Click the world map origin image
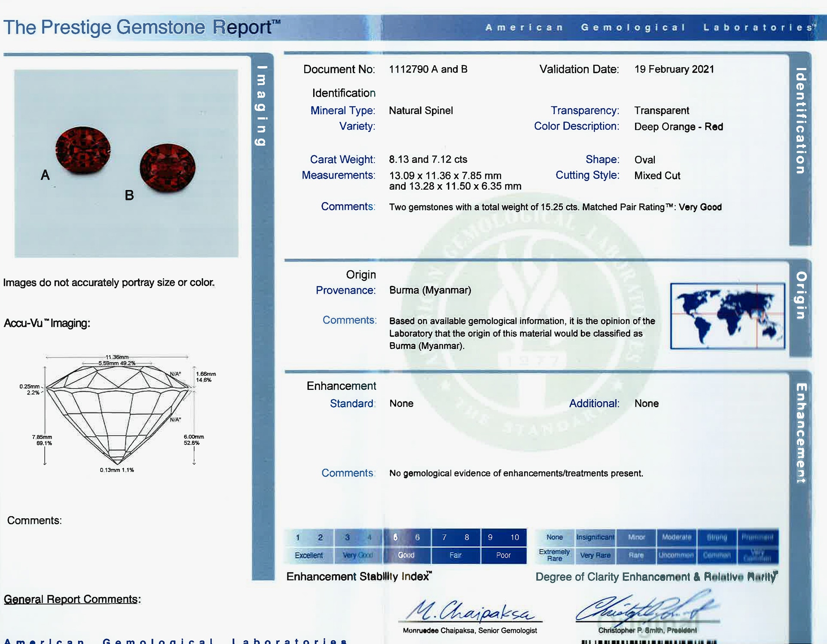827x644 pixels. click(727, 316)
